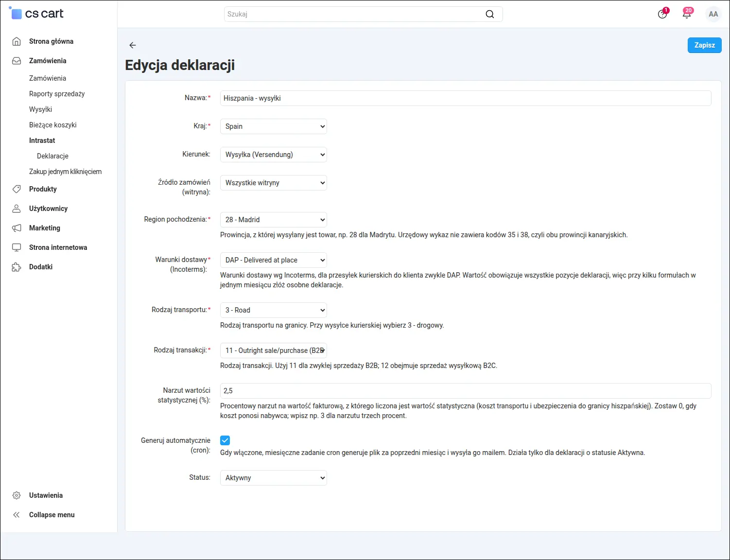The width and height of the screenshot is (730, 560).
Task: Click the search magnifier icon
Action: (x=490, y=14)
